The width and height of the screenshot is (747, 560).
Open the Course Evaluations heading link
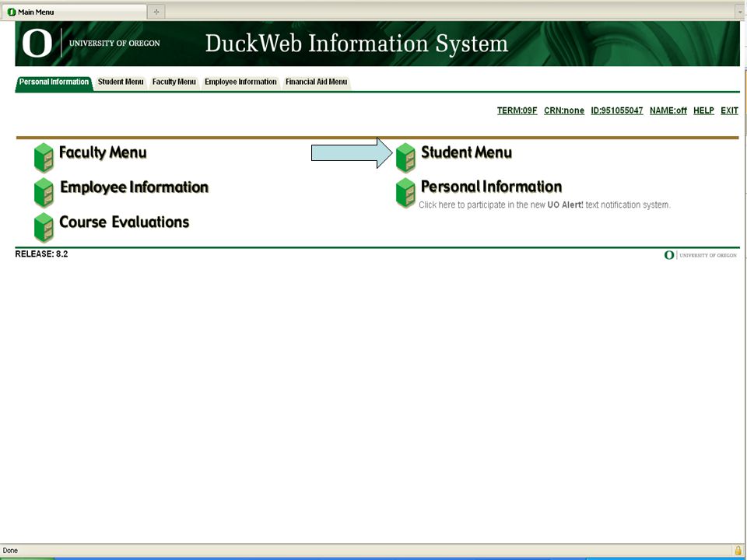point(124,222)
